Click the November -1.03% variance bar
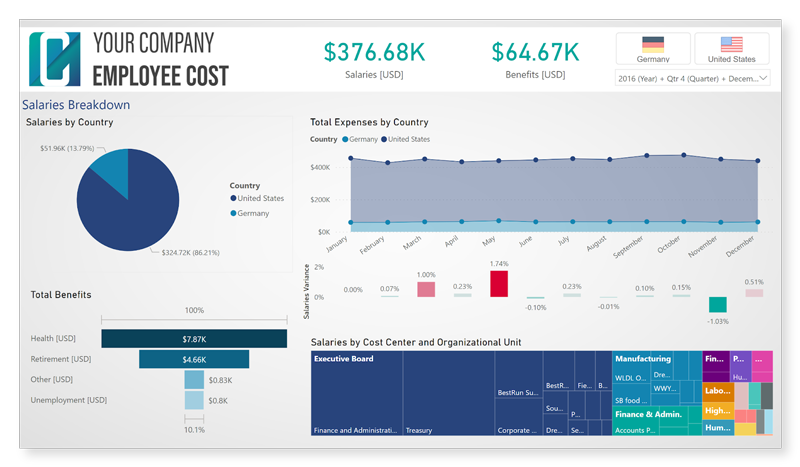Screen dimensions: 800x467 tap(717, 305)
